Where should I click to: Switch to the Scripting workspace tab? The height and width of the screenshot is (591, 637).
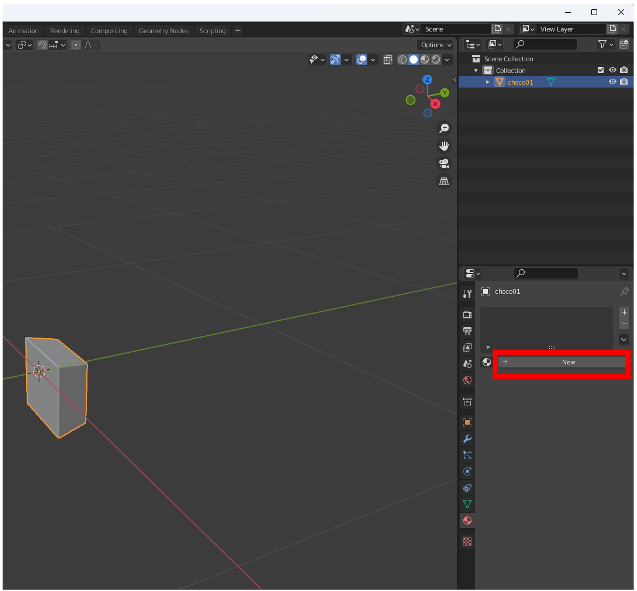pyautogui.click(x=212, y=31)
